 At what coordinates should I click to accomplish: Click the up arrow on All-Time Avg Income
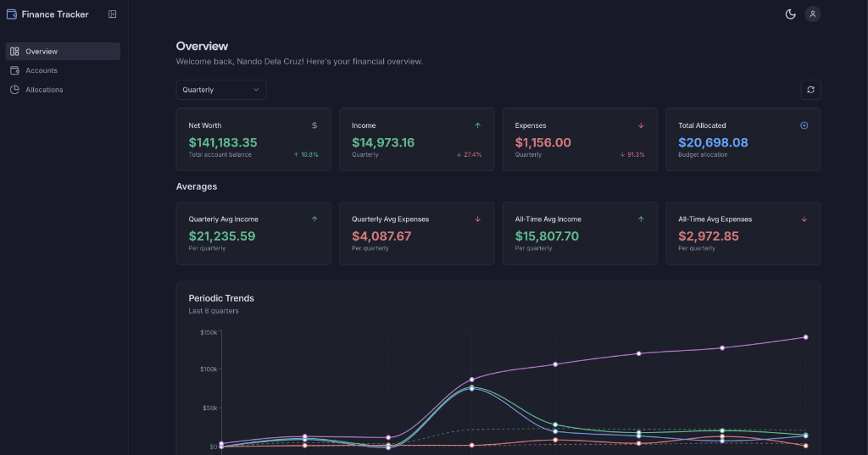click(641, 219)
